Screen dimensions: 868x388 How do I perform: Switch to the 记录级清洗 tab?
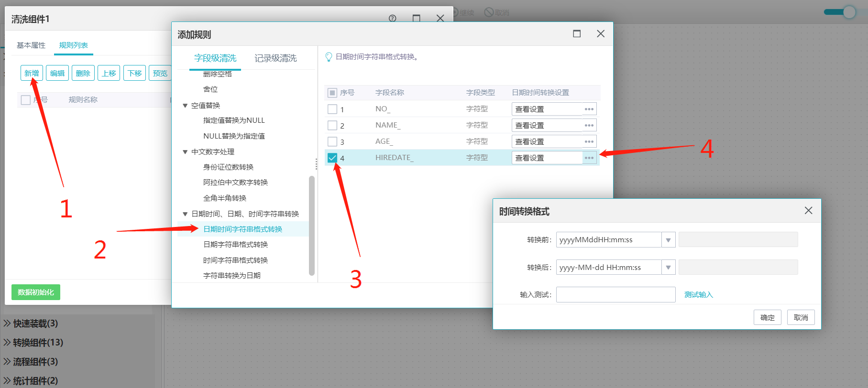tap(275, 58)
